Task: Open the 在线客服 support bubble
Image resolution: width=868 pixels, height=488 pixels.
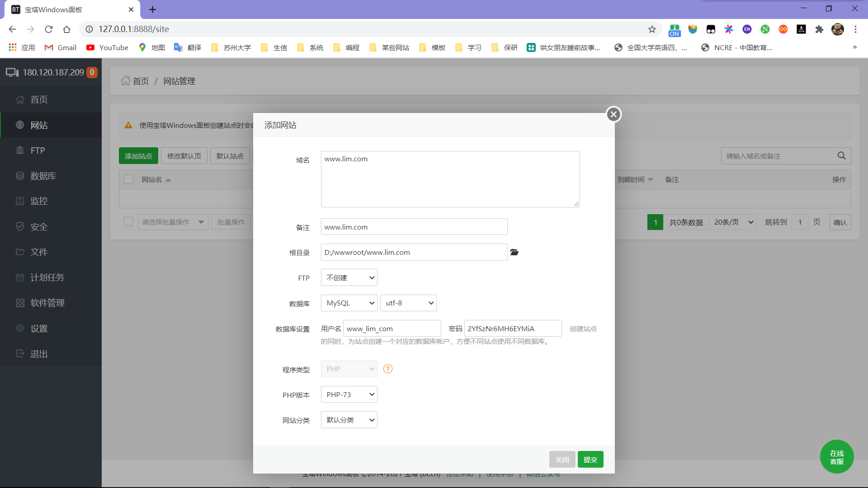Action: coord(837,457)
